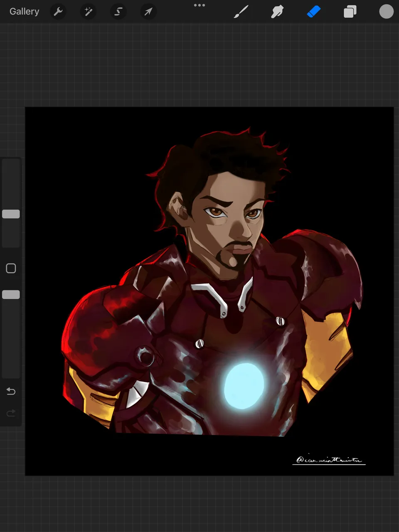Select the Brush tool
The image size is (399, 532).
[x=241, y=12]
